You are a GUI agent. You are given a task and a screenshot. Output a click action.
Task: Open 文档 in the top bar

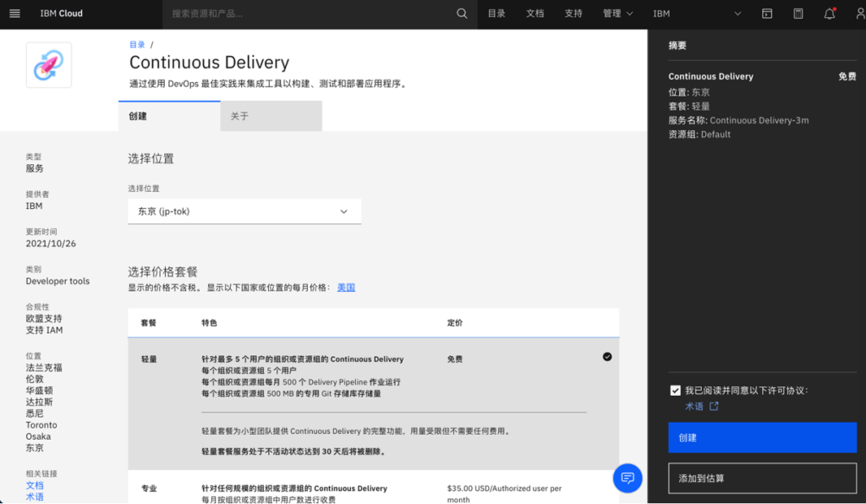pos(535,14)
